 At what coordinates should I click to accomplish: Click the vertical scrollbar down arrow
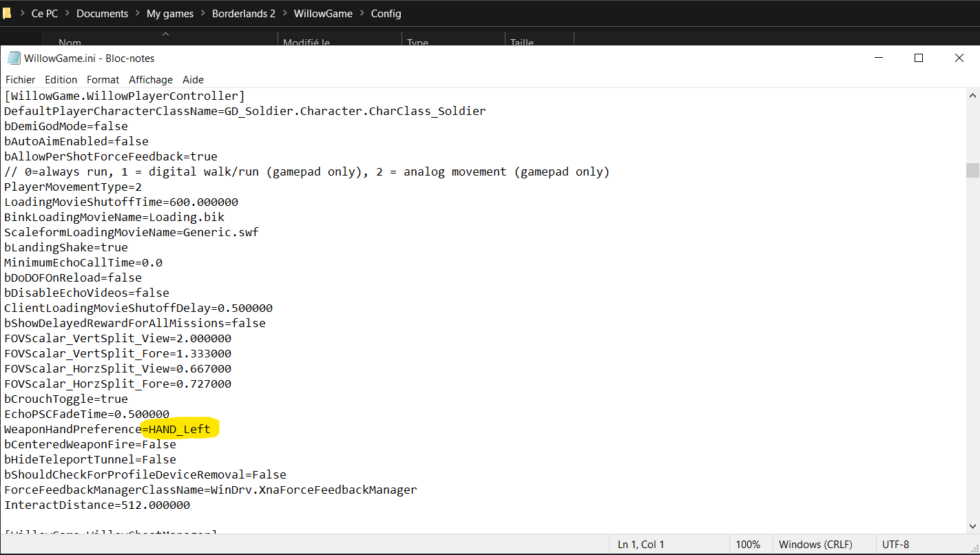(972, 526)
